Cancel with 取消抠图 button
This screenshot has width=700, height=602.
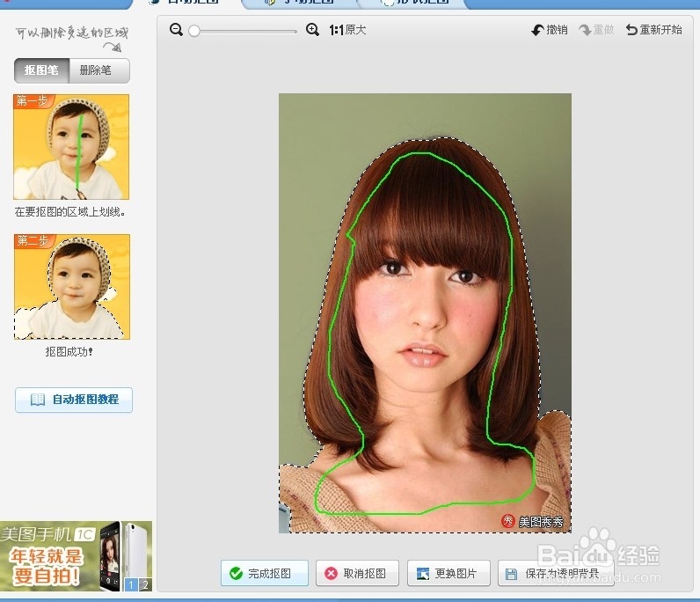(357, 573)
